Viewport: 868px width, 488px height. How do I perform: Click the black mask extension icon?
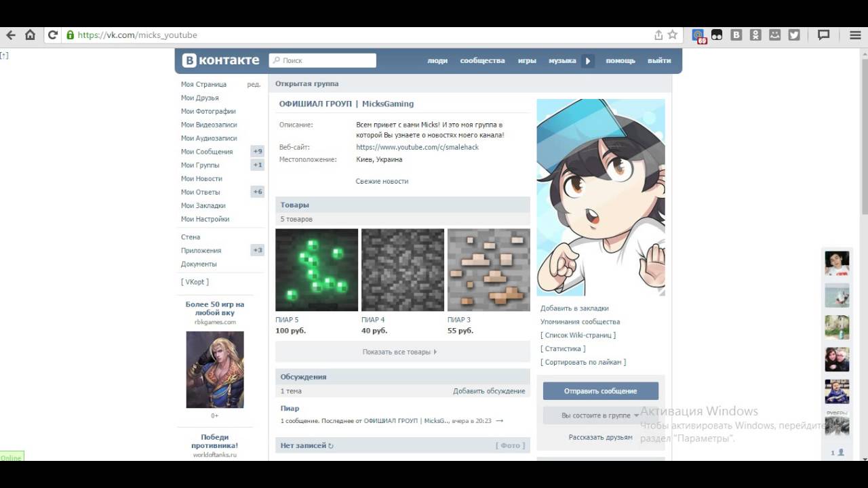717,35
